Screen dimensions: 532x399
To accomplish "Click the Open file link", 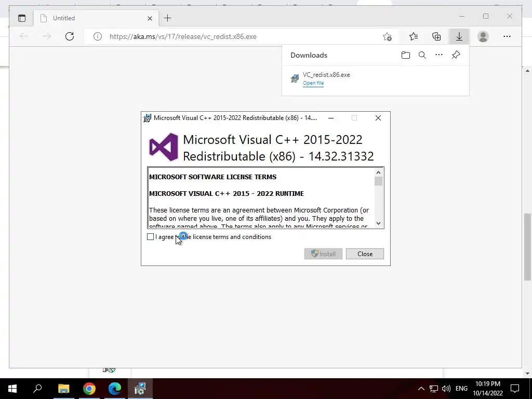I will 313,83.
